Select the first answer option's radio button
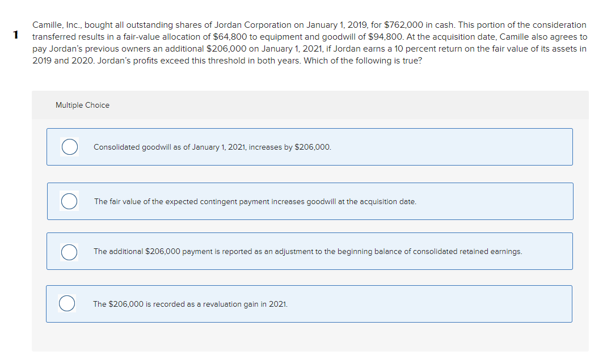Viewport: 607px width, 364px height. 69,146
